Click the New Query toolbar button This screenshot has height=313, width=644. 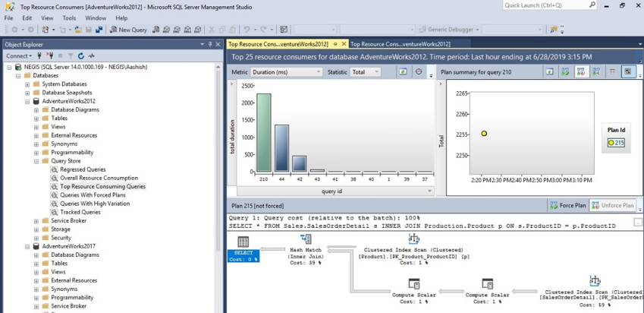coord(128,30)
